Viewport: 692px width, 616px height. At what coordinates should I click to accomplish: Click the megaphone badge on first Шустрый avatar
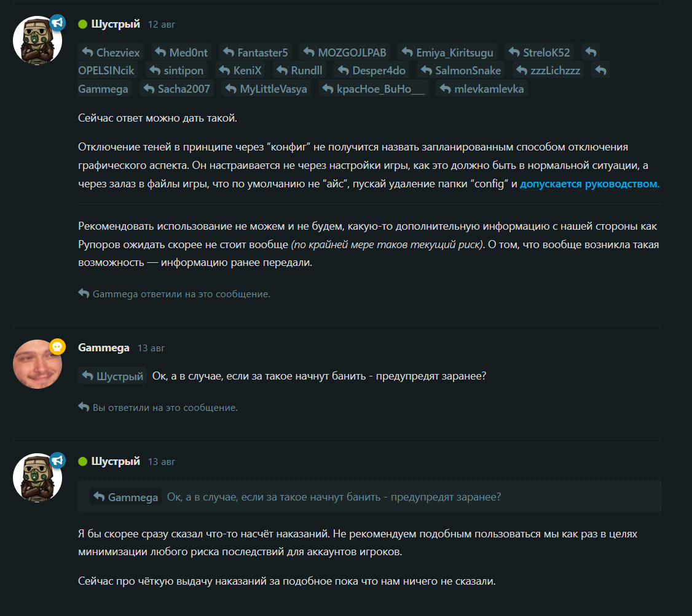pos(57,23)
